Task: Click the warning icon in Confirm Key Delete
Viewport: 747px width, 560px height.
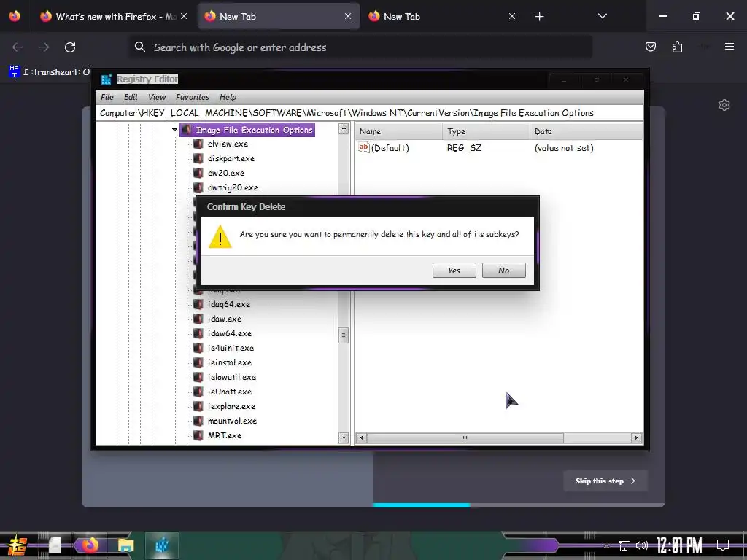Action: point(220,237)
